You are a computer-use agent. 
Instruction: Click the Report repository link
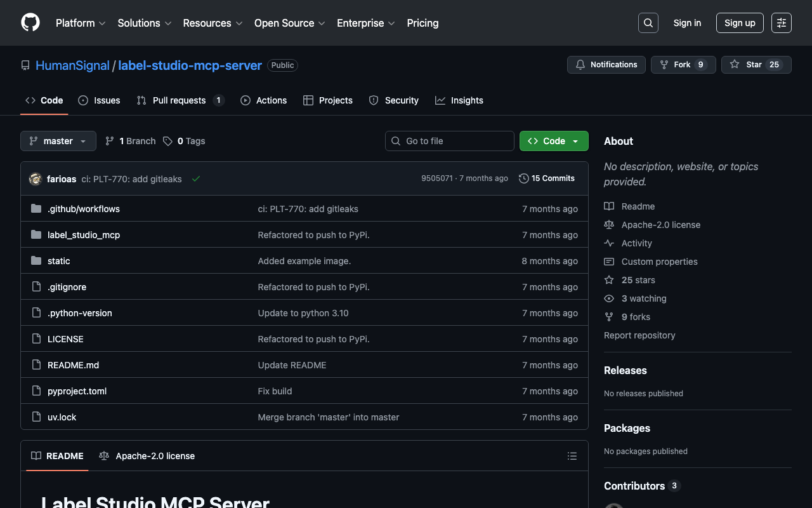tap(639, 335)
